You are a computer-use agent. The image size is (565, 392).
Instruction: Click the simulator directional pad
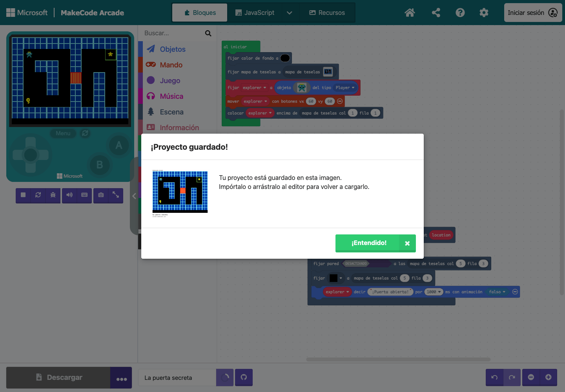tap(31, 155)
